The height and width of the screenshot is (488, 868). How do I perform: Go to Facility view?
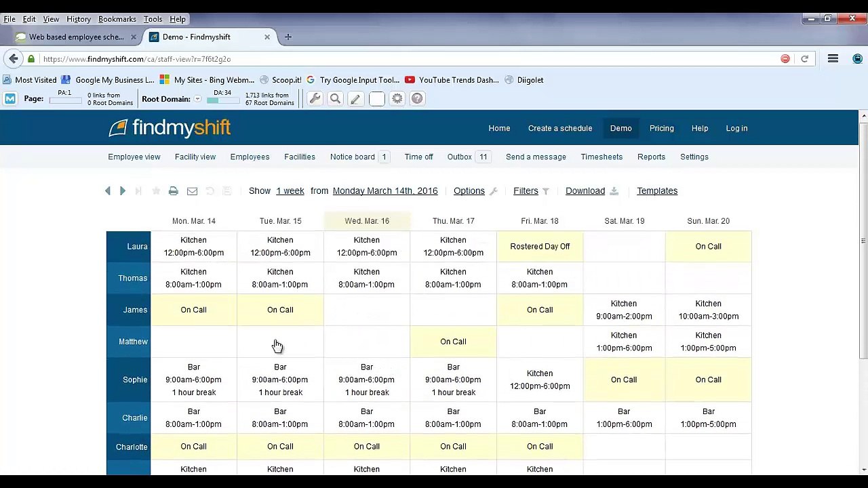195,157
